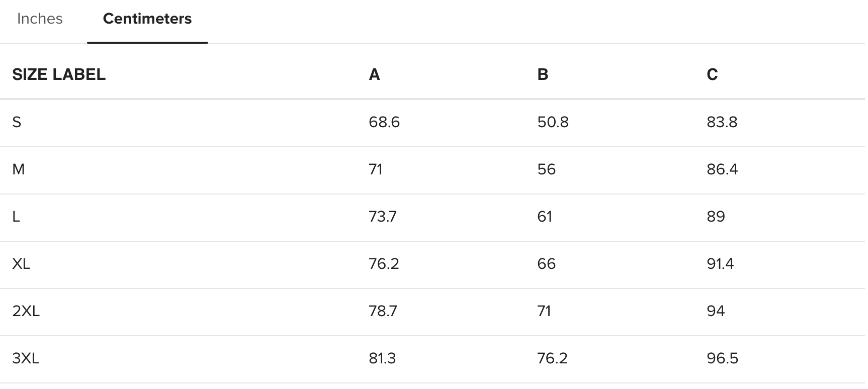The width and height of the screenshot is (868, 389).
Task: Select the XL size row label
Action: pos(21,264)
